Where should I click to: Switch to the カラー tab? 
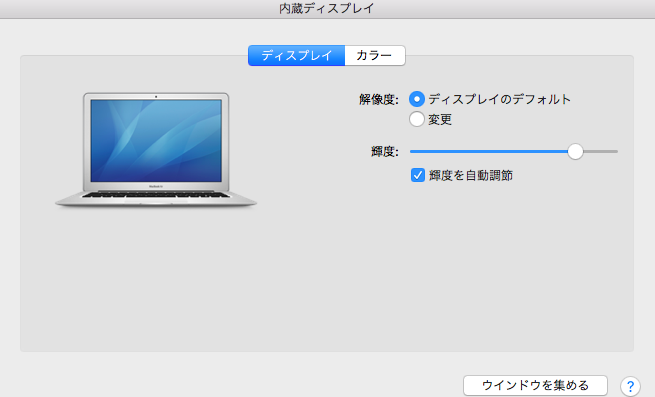(x=375, y=56)
